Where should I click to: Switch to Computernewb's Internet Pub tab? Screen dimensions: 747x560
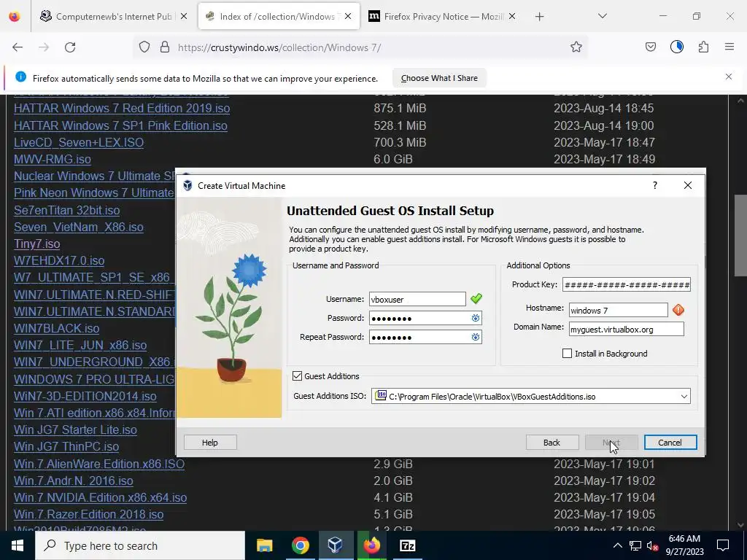click(113, 17)
